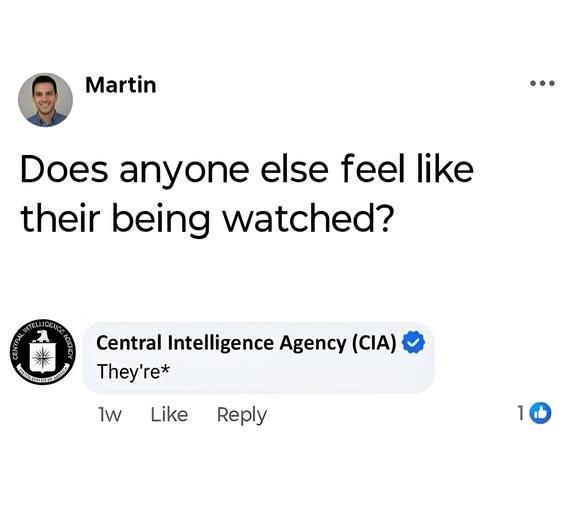This screenshot has height=509, width=565.
Task: Click the post line 'their being watched?'
Action: (x=206, y=219)
